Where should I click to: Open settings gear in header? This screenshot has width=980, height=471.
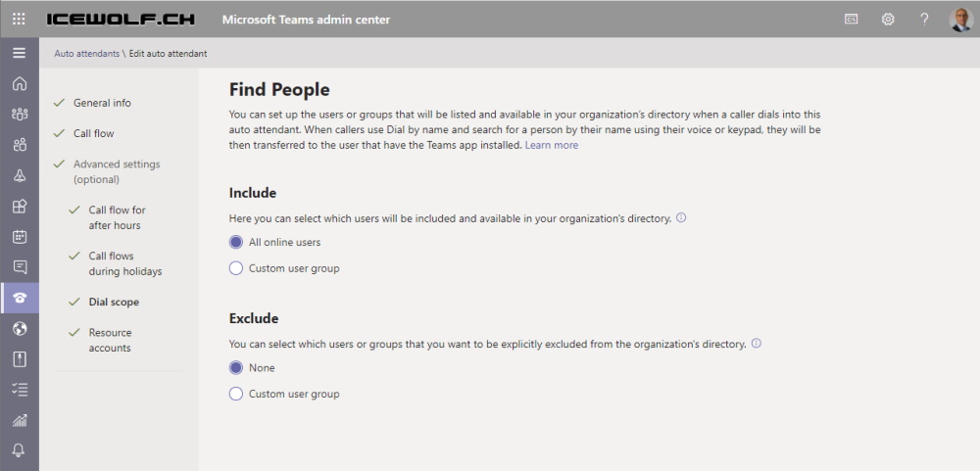[x=888, y=19]
